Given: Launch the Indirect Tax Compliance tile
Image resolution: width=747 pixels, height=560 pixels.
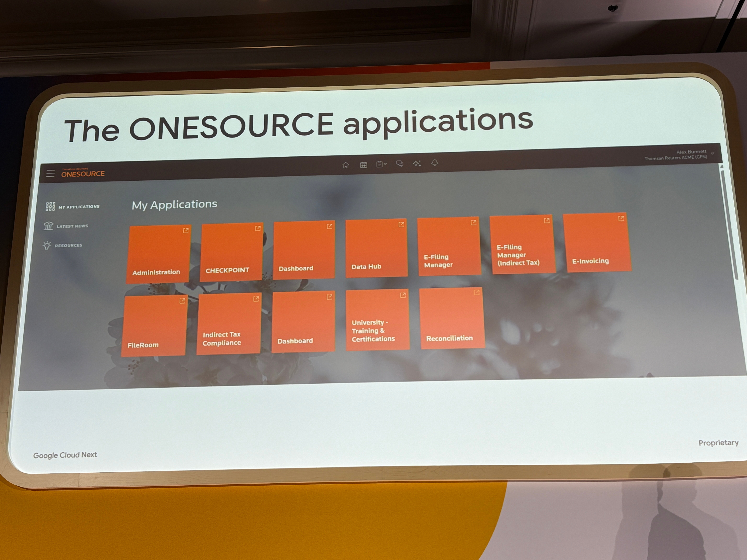Looking at the screenshot, I should pyautogui.click(x=229, y=324).
